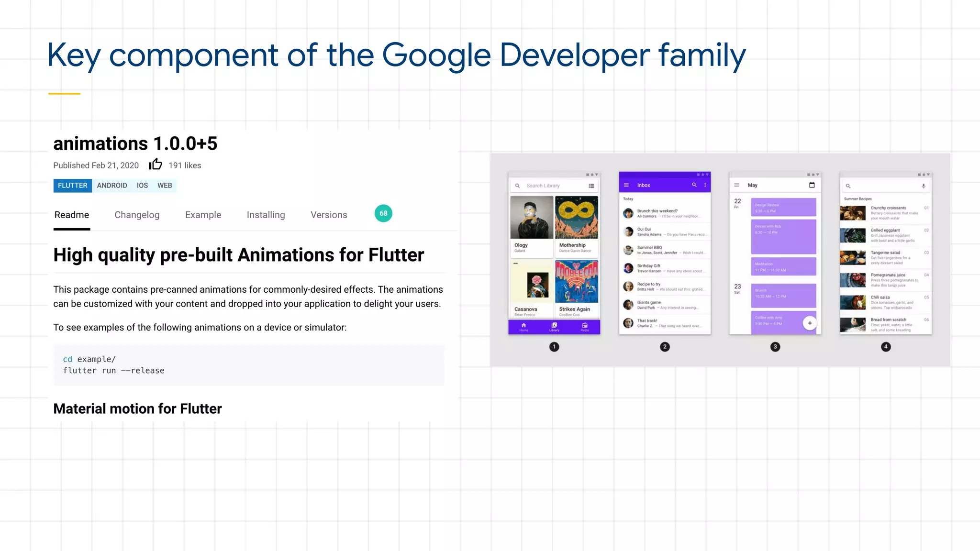This screenshot has height=551, width=980.
Task: Select the Radio bottom navigation icon
Action: point(585,327)
